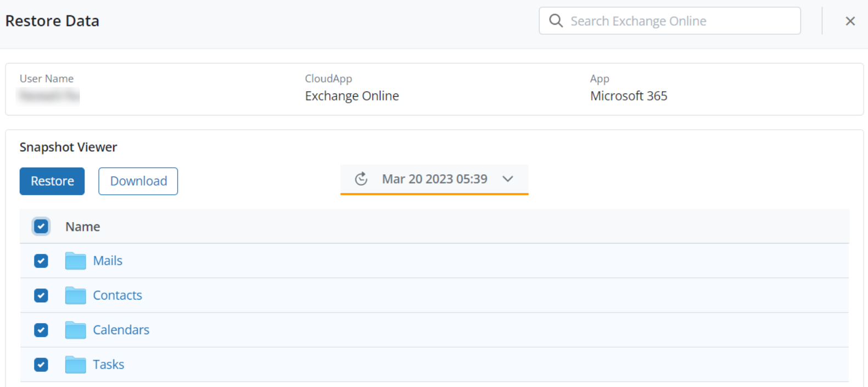Click the Contacts folder icon
Viewport: 868px width, 387px height.
pos(75,295)
